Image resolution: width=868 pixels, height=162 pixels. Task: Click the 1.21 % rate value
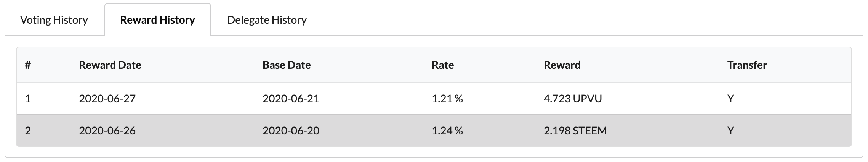pyautogui.click(x=447, y=99)
